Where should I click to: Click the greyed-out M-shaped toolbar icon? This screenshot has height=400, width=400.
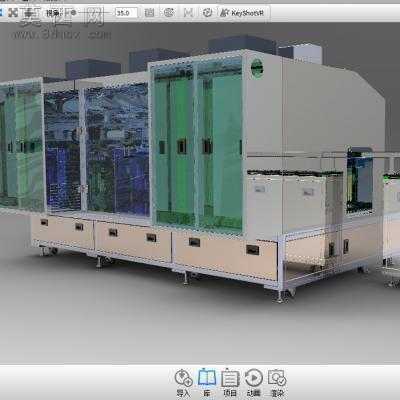coord(188,13)
